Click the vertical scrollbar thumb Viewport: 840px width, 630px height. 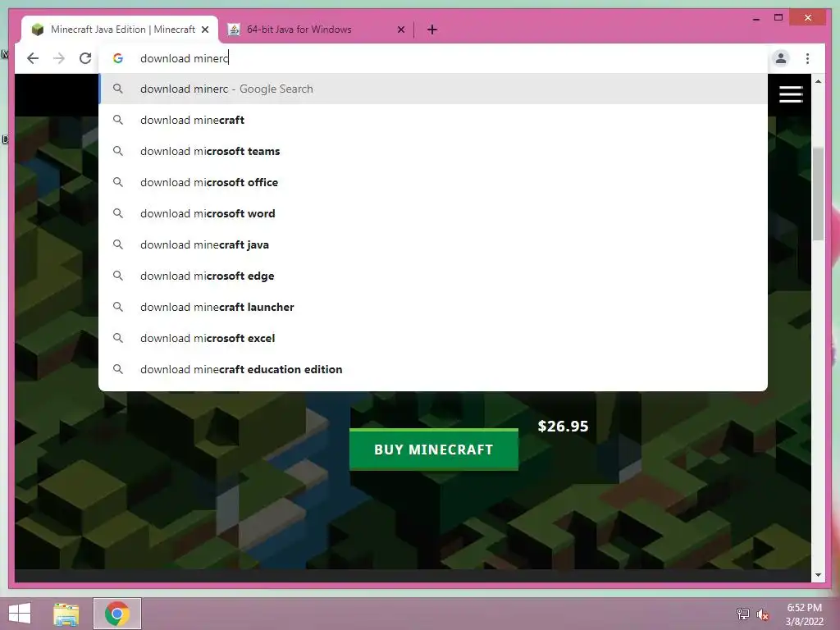818,194
